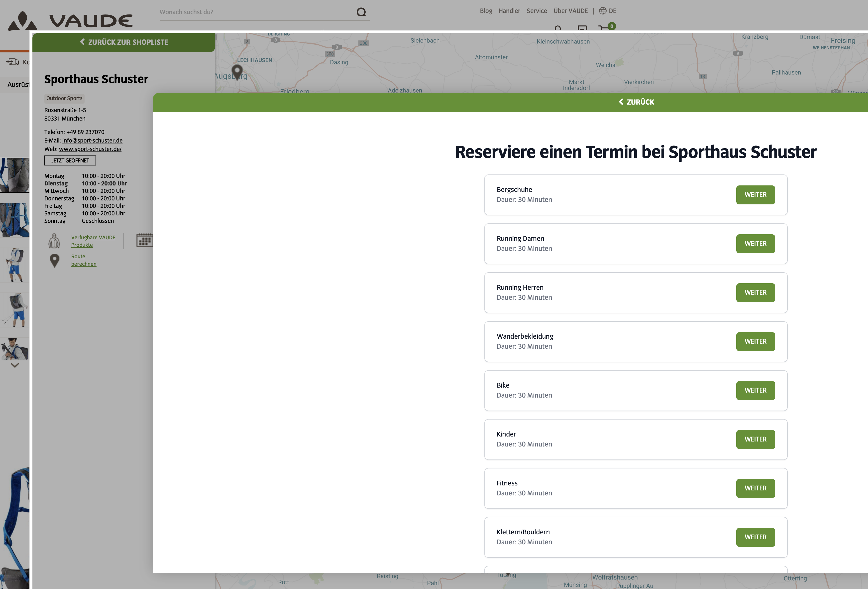Open the Händler menu item
This screenshot has width=868, height=589.
pos(509,11)
